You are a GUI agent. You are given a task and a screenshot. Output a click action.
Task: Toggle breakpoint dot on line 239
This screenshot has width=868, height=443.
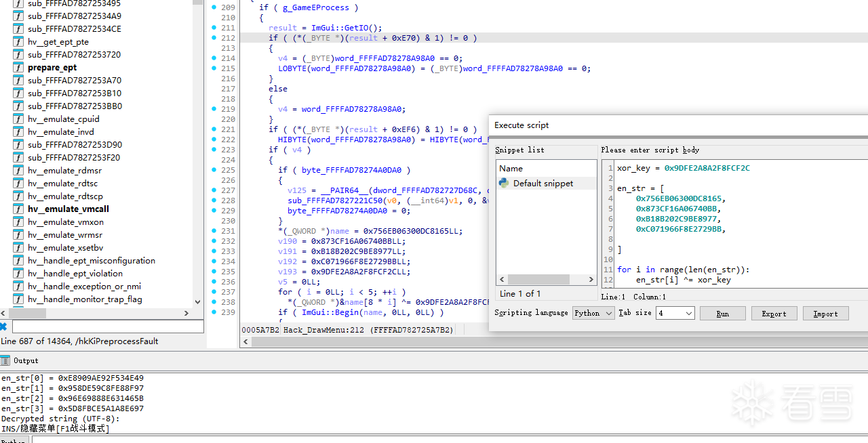pyautogui.click(x=214, y=312)
